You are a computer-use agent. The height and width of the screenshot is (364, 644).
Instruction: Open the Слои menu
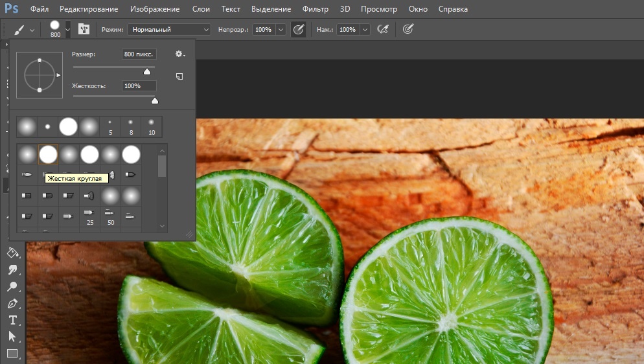point(201,9)
